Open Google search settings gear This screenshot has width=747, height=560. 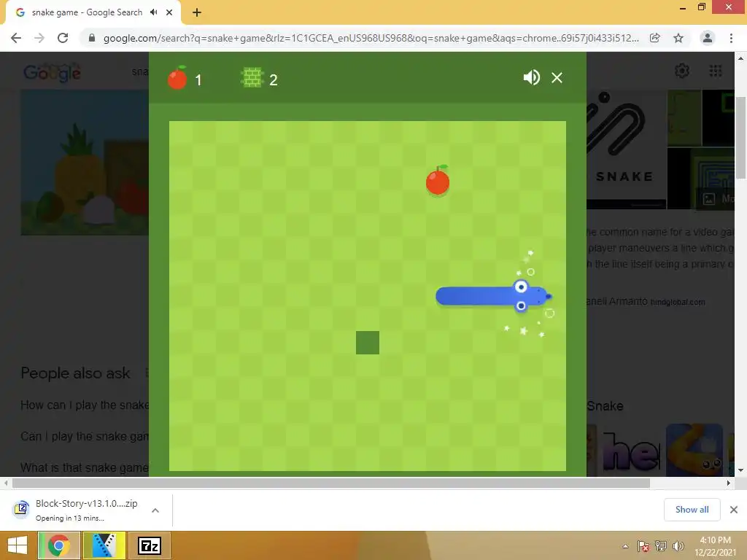point(682,71)
